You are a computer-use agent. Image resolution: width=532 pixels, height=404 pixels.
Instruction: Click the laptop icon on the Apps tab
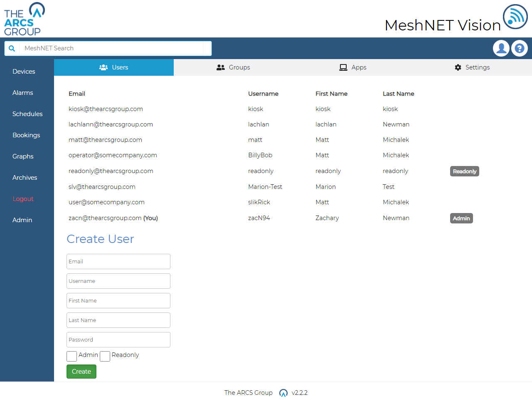click(342, 67)
